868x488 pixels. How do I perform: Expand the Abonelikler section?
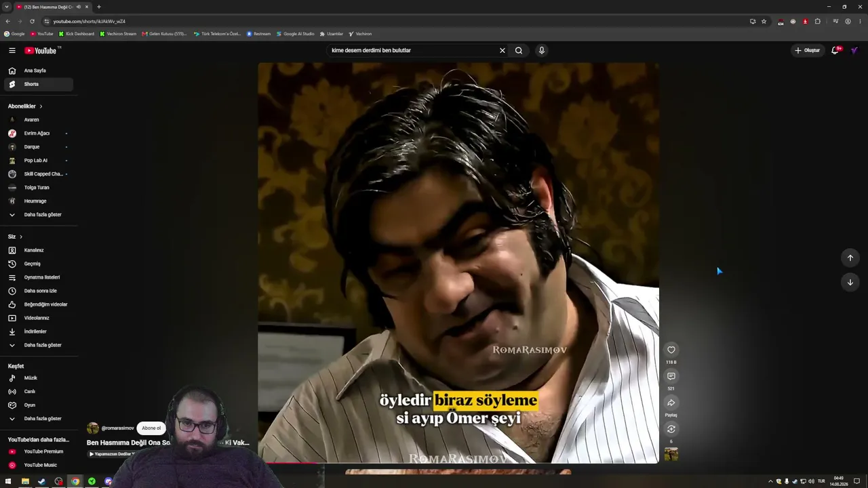(x=25, y=106)
